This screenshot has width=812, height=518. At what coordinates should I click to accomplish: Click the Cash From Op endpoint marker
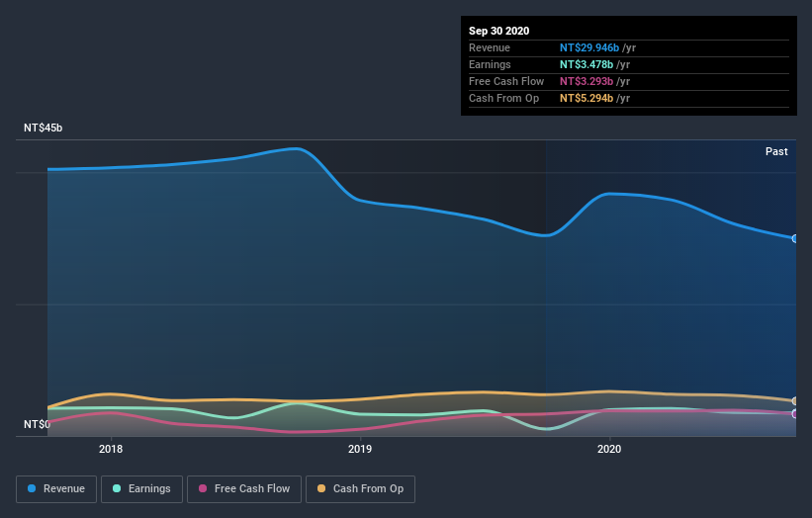794,401
